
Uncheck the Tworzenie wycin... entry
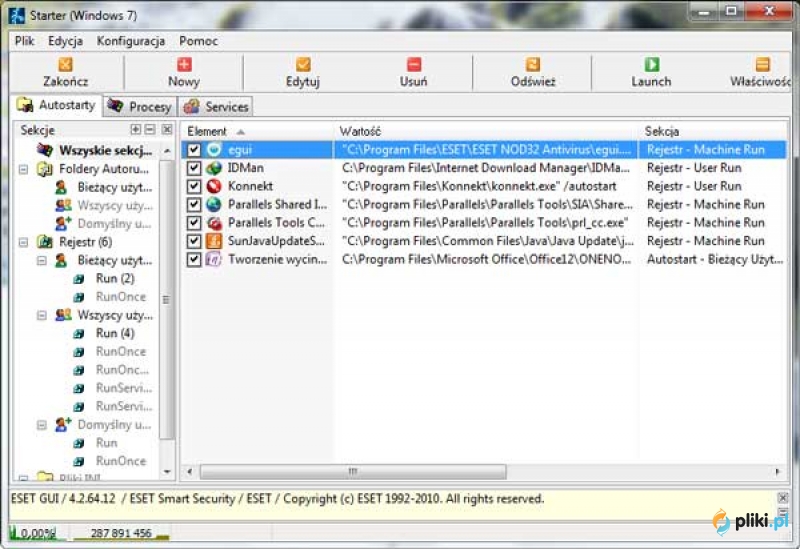tap(194, 259)
